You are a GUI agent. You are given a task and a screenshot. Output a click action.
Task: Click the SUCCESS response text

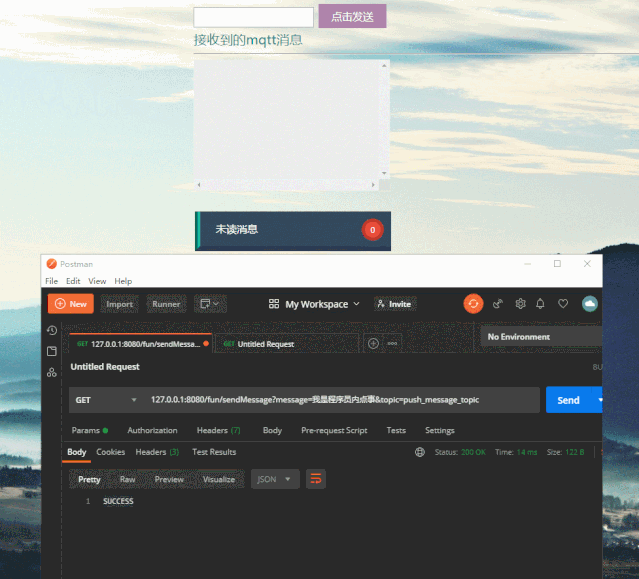tap(118, 501)
